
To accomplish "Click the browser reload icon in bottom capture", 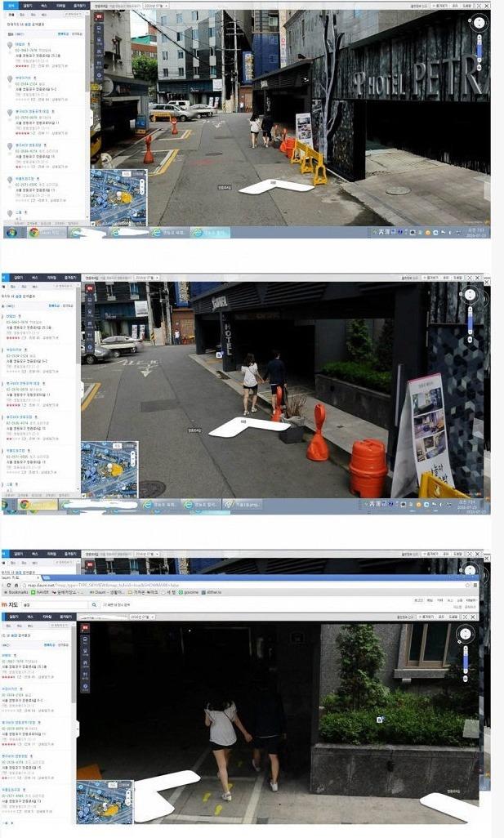I will 8,585.
